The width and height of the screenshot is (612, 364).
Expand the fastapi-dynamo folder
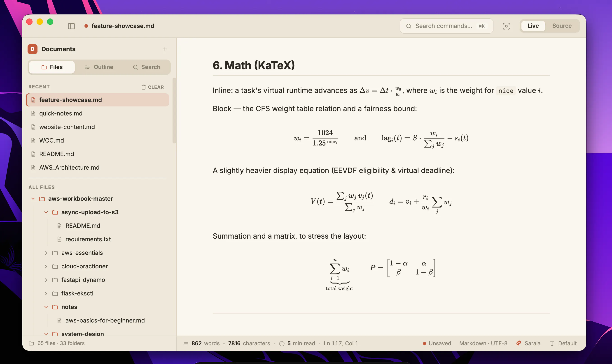(x=46, y=280)
